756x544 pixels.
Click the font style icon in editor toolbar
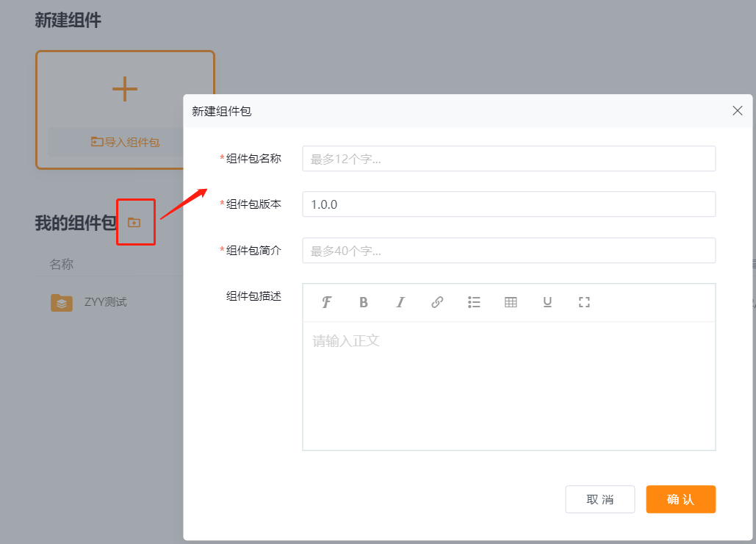[327, 302]
